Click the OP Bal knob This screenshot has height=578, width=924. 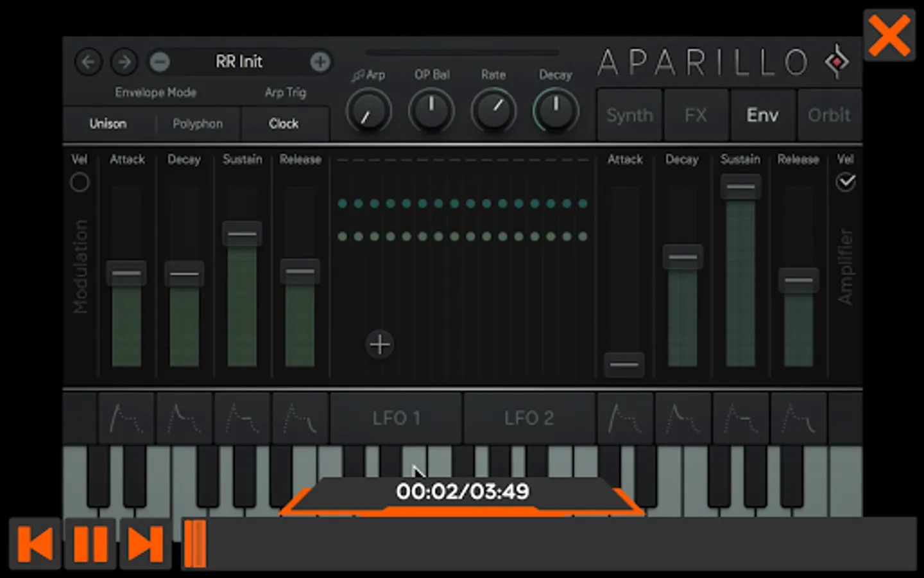(x=431, y=111)
